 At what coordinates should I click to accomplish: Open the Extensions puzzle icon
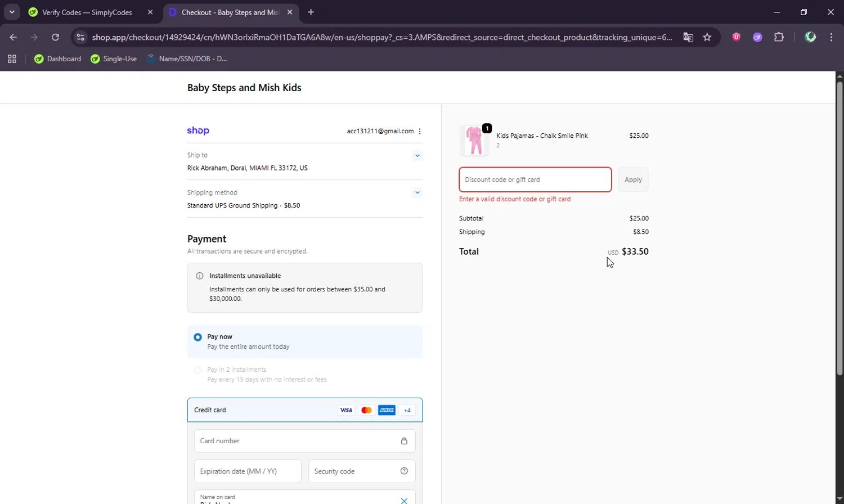[x=779, y=37]
